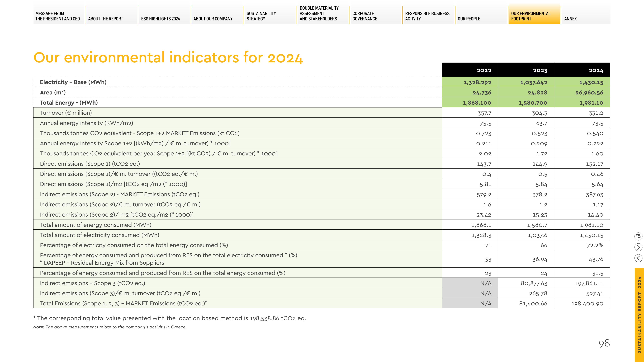Select the 197,861.11 Scope 3 value
This screenshot has height=362, width=644.
click(x=589, y=283)
